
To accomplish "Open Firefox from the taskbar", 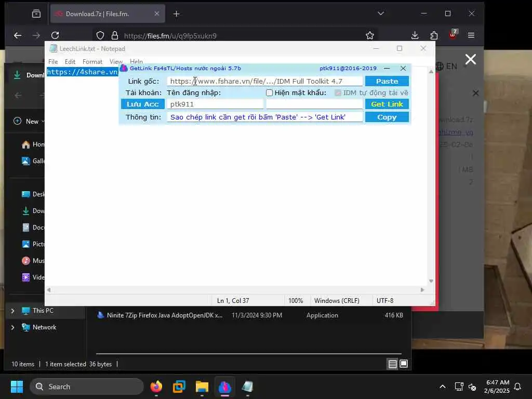I will (x=156, y=387).
